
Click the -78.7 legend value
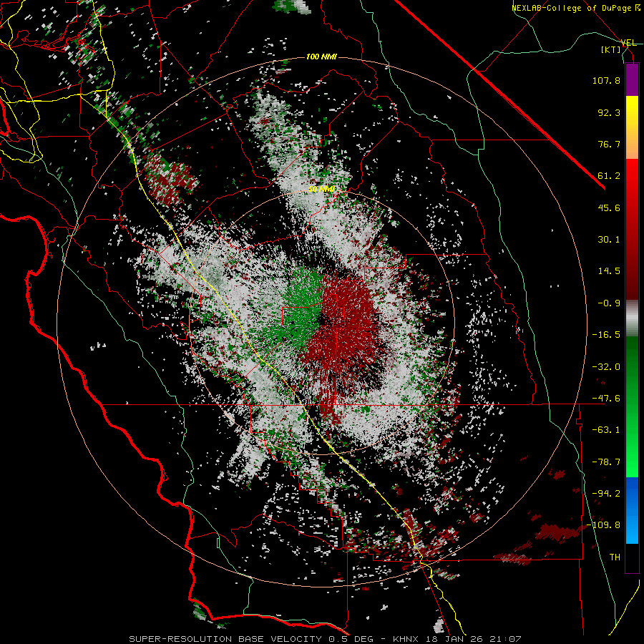(x=606, y=462)
